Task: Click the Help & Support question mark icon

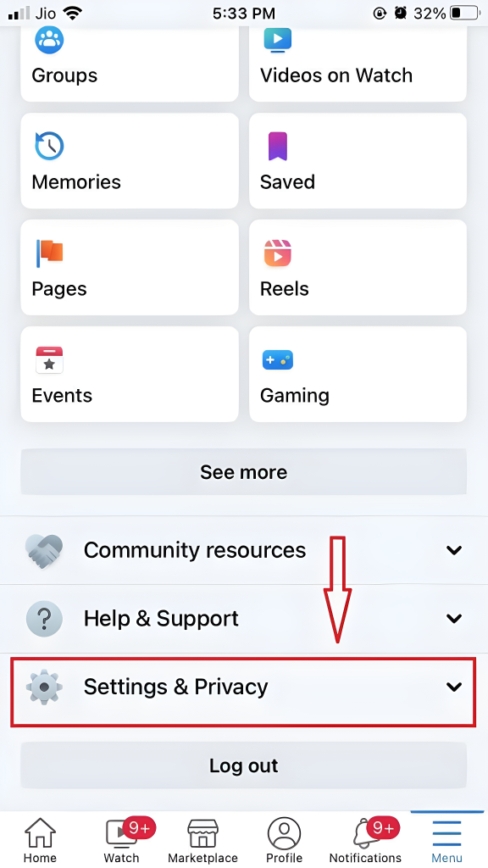Action: coord(44,618)
